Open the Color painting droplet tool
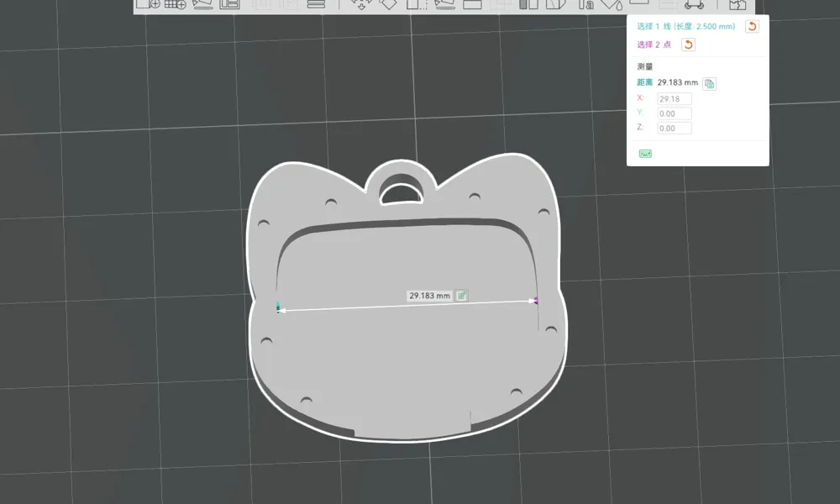 pyautogui.click(x=612, y=5)
